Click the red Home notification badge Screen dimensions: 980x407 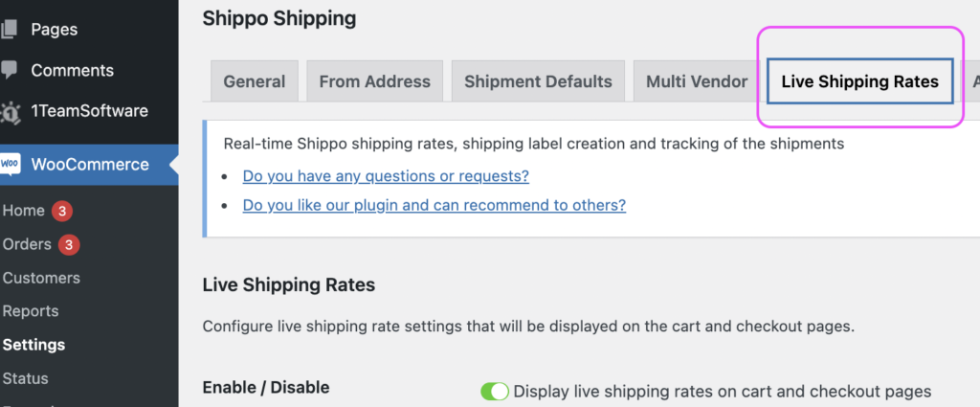(62, 211)
